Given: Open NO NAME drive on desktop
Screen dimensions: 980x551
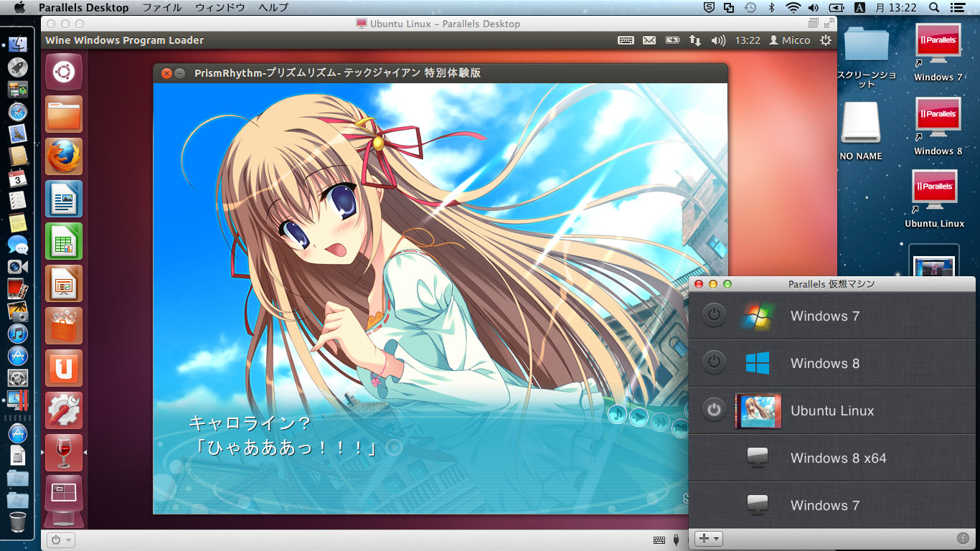Looking at the screenshot, I should [861, 131].
